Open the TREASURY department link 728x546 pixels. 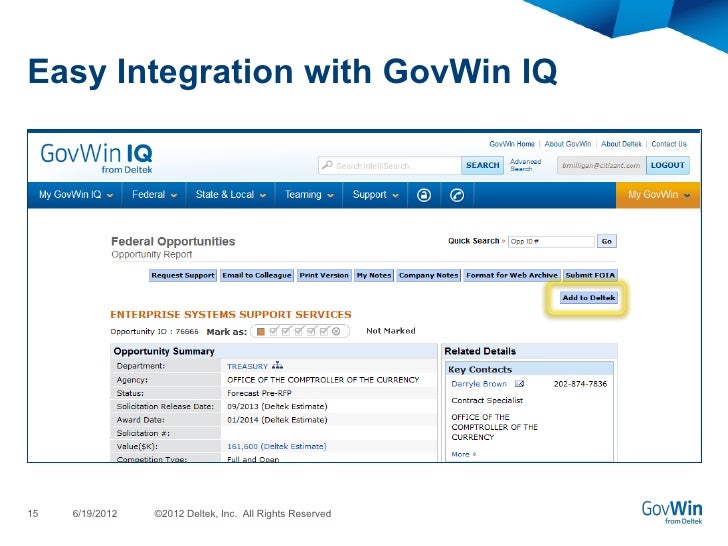(x=247, y=366)
